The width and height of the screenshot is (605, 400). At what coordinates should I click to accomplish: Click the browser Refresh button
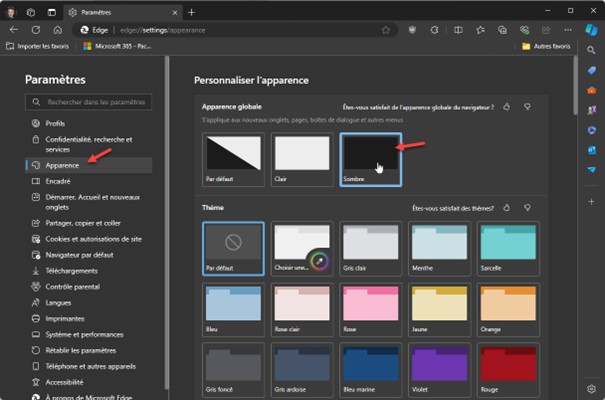pos(37,30)
